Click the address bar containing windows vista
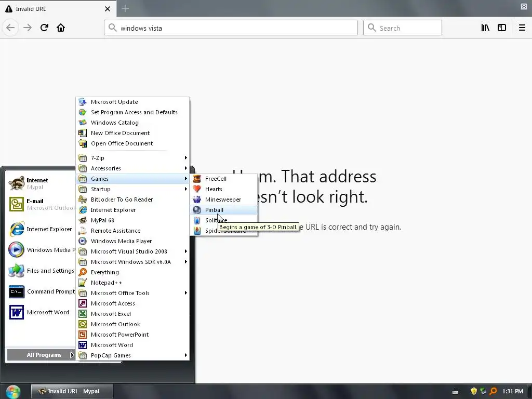The height and width of the screenshot is (399, 532). pyautogui.click(x=231, y=28)
